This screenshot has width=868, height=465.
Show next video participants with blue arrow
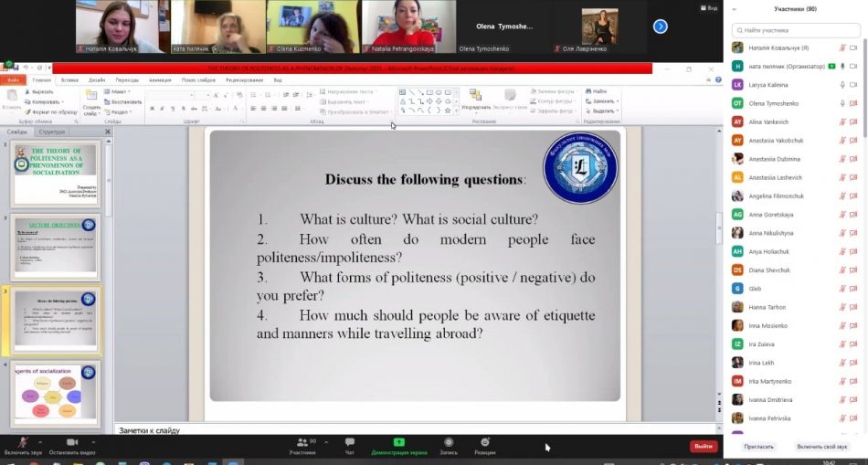(660, 26)
